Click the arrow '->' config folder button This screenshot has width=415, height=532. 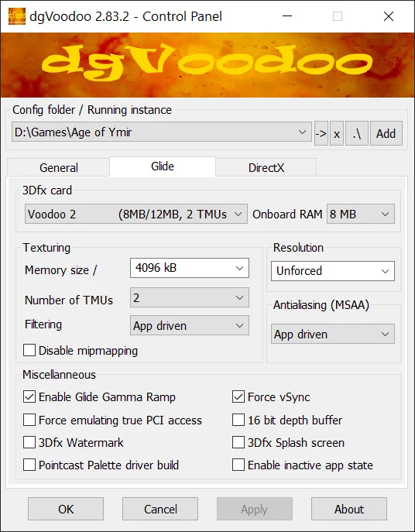(321, 133)
